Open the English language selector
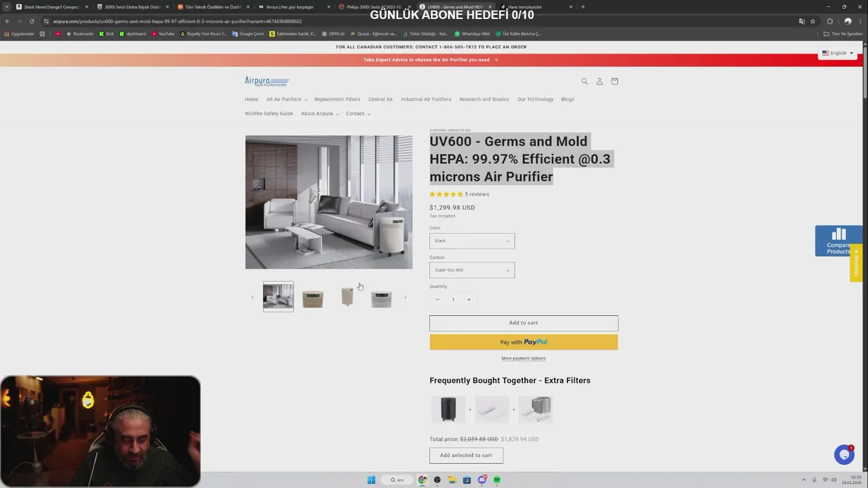Image resolution: width=868 pixels, height=488 pixels. click(838, 53)
